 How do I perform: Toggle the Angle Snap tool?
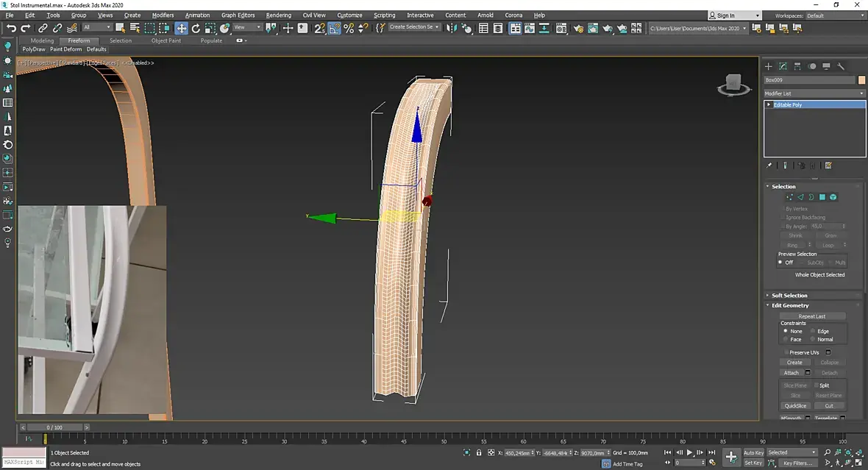335,28
